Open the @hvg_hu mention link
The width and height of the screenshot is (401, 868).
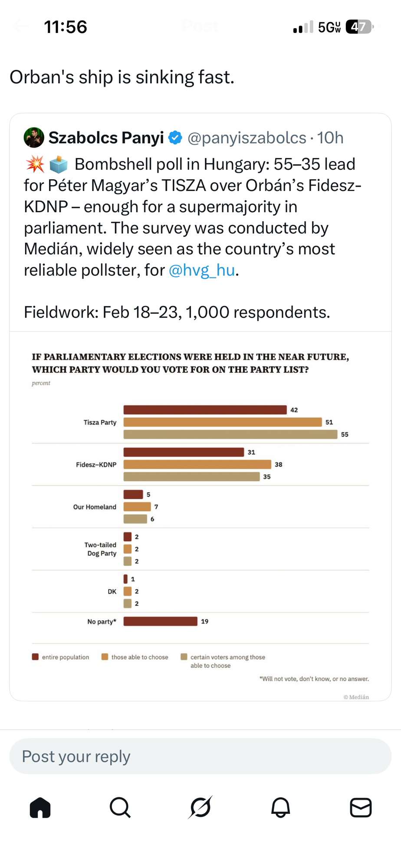(202, 270)
